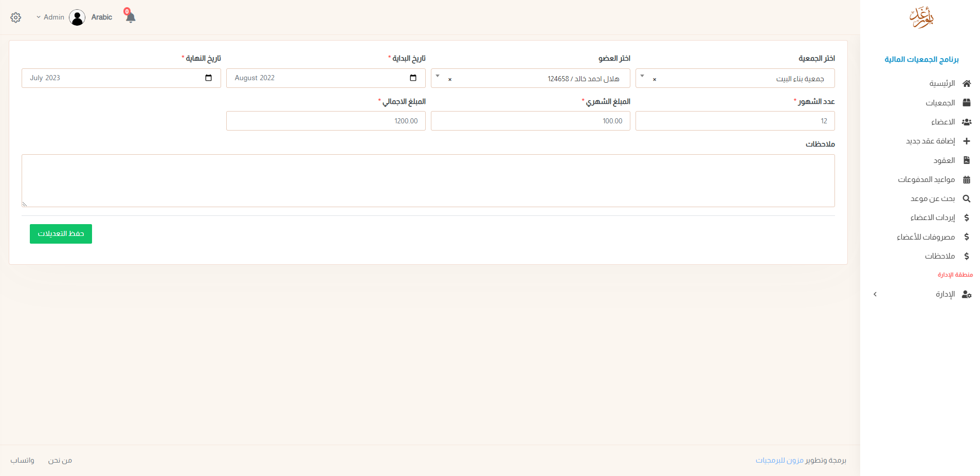This screenshot has height=476, width=980.
Task: Click the payment schedule calendar icon
Action: 967,179
